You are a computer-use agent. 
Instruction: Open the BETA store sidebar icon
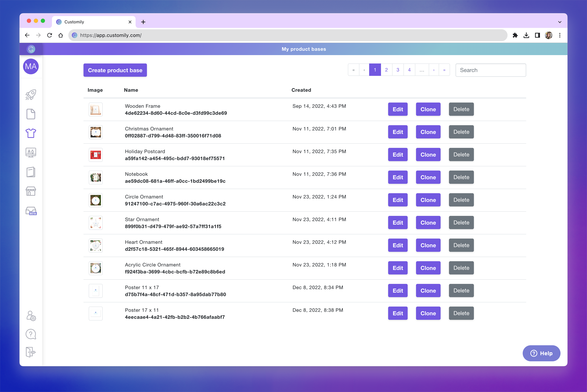[x=31, y=211]
